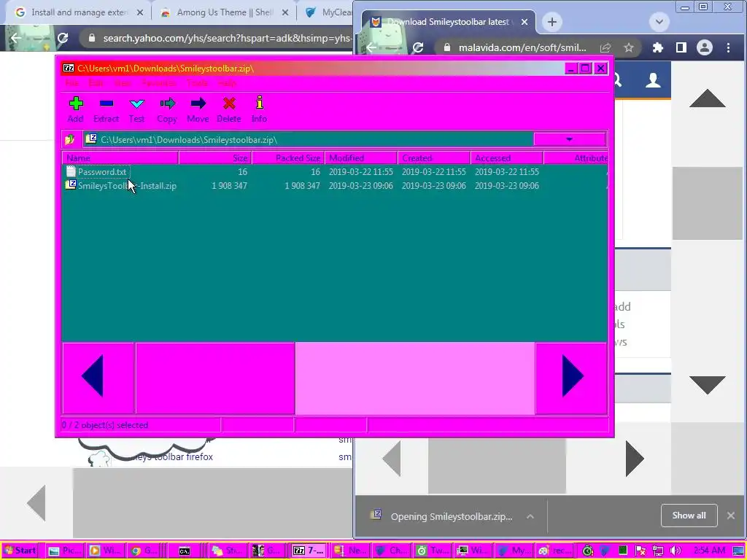
Task: Open the Chrome profile avatar
Action: pyautogui.click(x=705, y=47)
